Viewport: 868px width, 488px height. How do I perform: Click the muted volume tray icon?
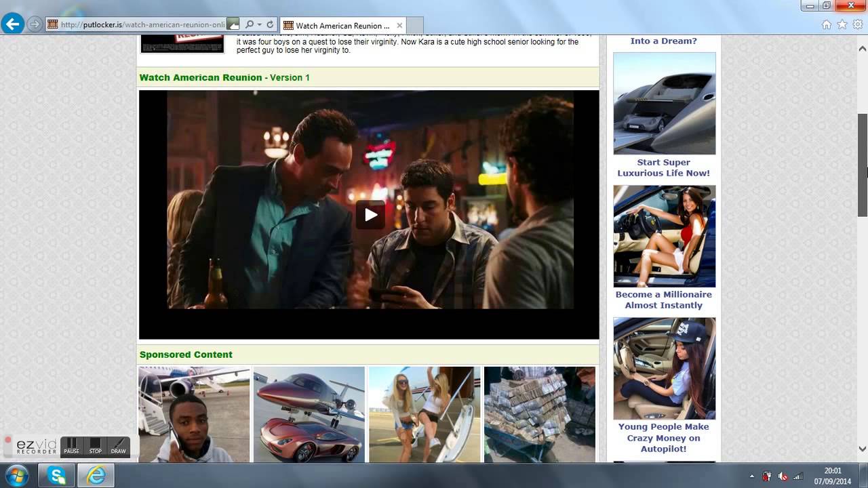pyautogui.click(x=783, y=476)
